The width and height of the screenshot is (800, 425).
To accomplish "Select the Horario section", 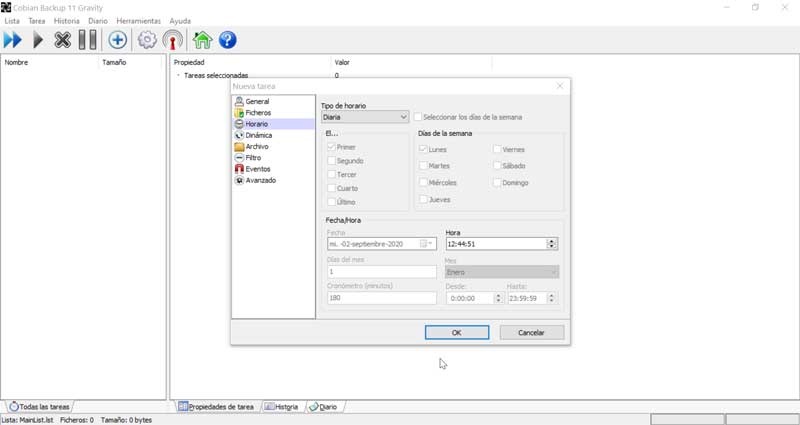I will [x=273, y=124].
